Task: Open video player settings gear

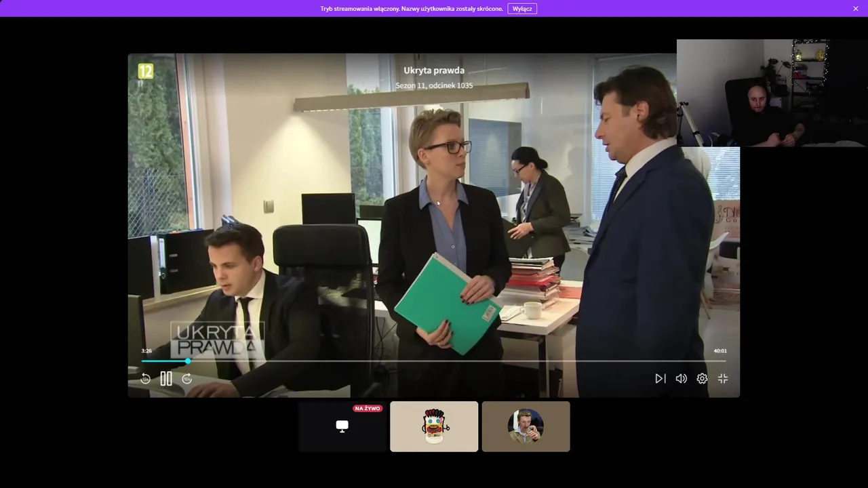Action: coord(702,379)
